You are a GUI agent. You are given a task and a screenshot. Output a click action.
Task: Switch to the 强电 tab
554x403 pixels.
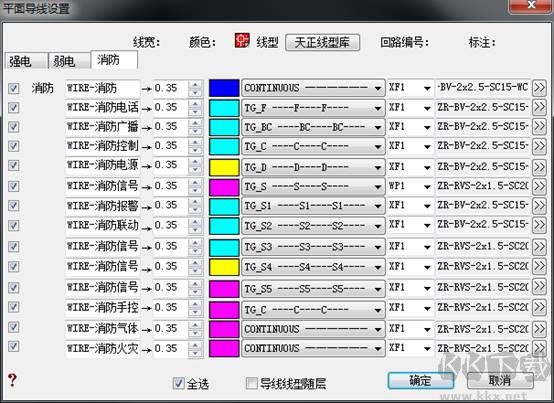(26, 61)
